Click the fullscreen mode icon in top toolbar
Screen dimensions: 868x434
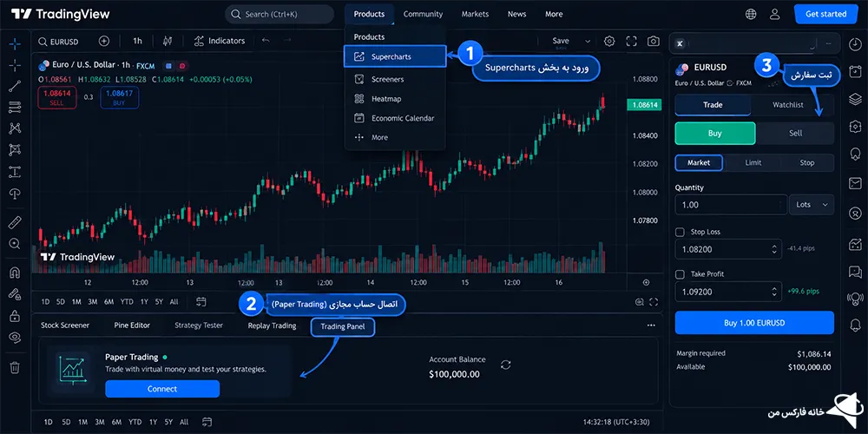[632, 41]
